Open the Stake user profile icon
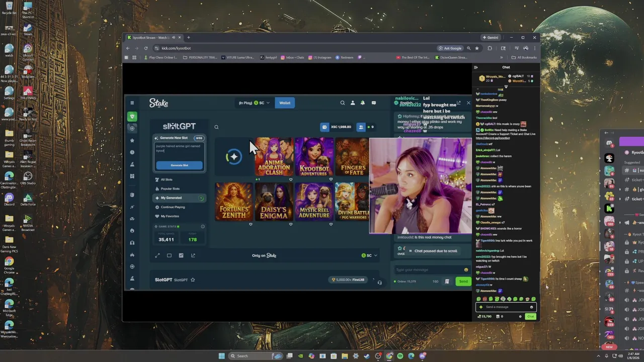 pyautogui.click(x=353, y=103)
